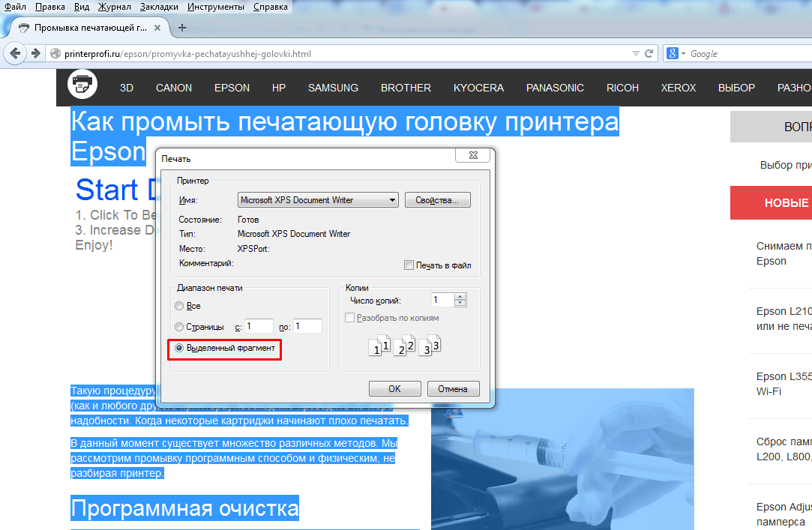Screen dimensions: 812x530
Task: Select the Все print range option
Action: pos(179,306)
